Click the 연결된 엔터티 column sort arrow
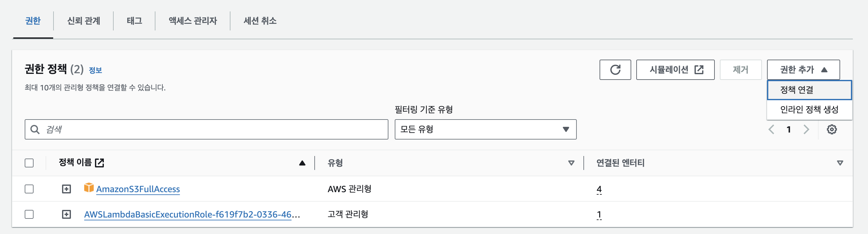Screen dimensions: 868x234 point(840,163)
